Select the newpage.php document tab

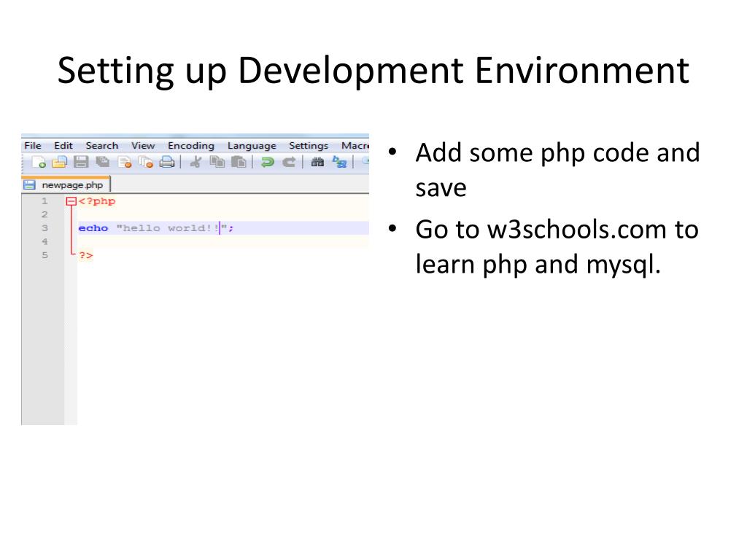pyautogui.click(x=66, y=184)
